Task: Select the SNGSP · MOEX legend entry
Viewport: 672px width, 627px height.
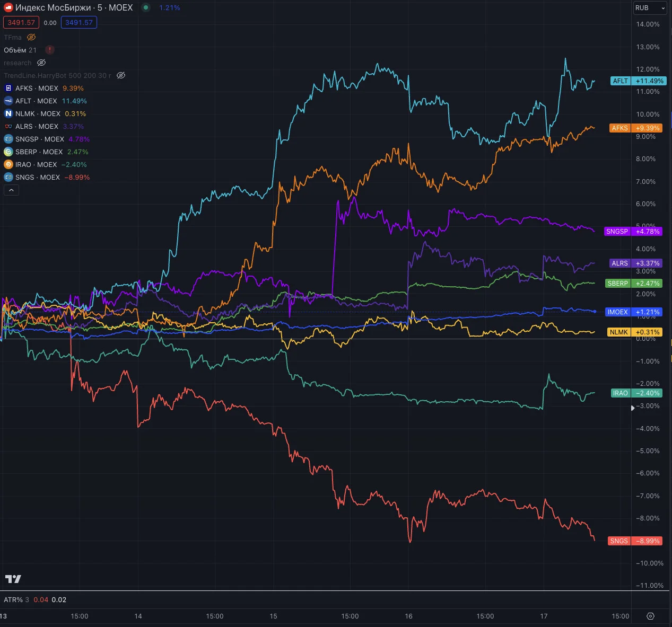Action: click(x=40, y=139)
